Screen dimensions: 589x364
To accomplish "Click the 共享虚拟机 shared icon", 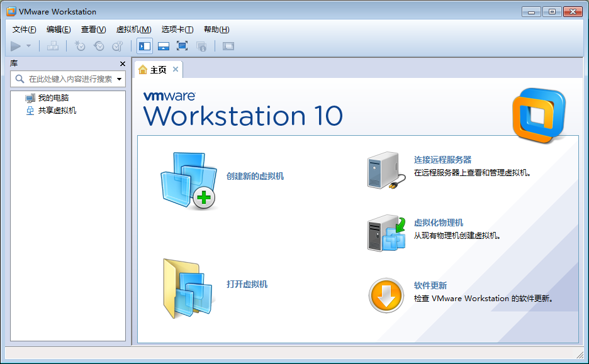I will tap(30, 111).
